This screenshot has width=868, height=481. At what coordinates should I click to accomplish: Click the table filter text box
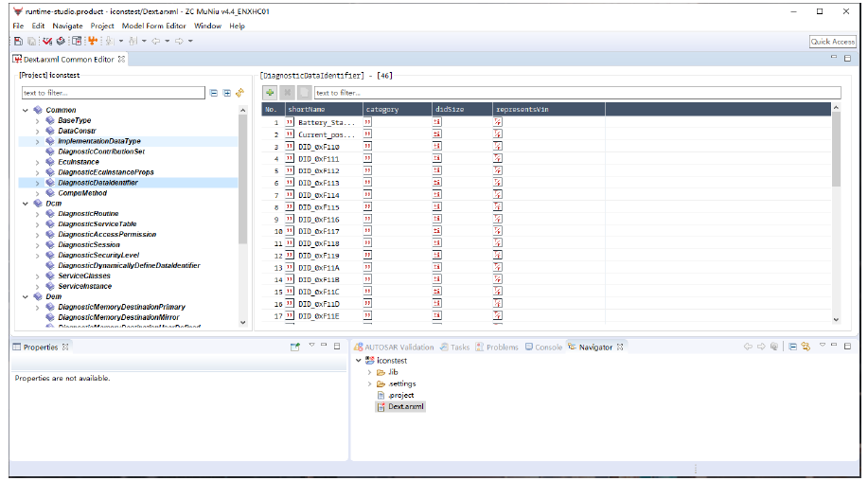(x=577, y=93)
